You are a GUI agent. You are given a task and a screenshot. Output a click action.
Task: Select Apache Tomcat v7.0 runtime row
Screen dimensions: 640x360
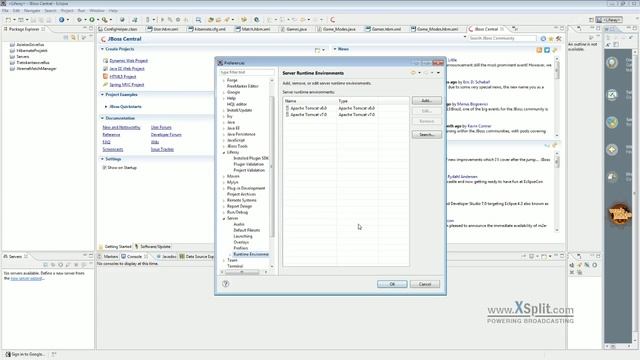pos(346,115)
